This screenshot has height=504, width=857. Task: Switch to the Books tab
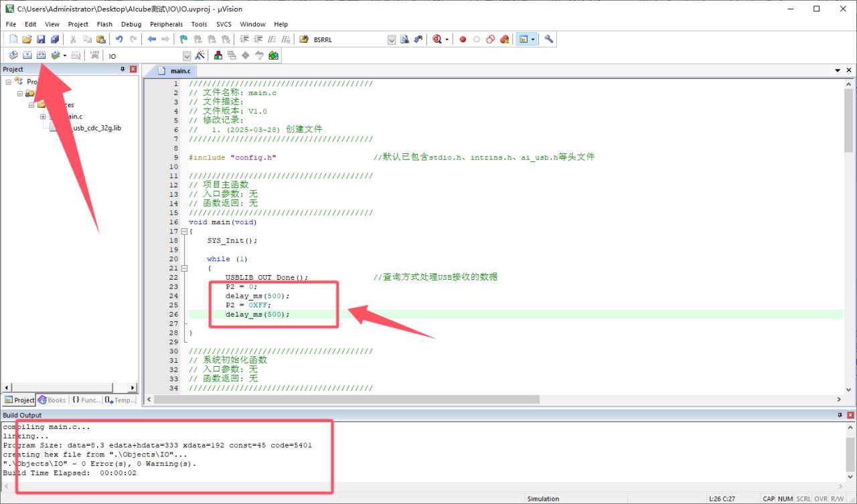point(52,400)
